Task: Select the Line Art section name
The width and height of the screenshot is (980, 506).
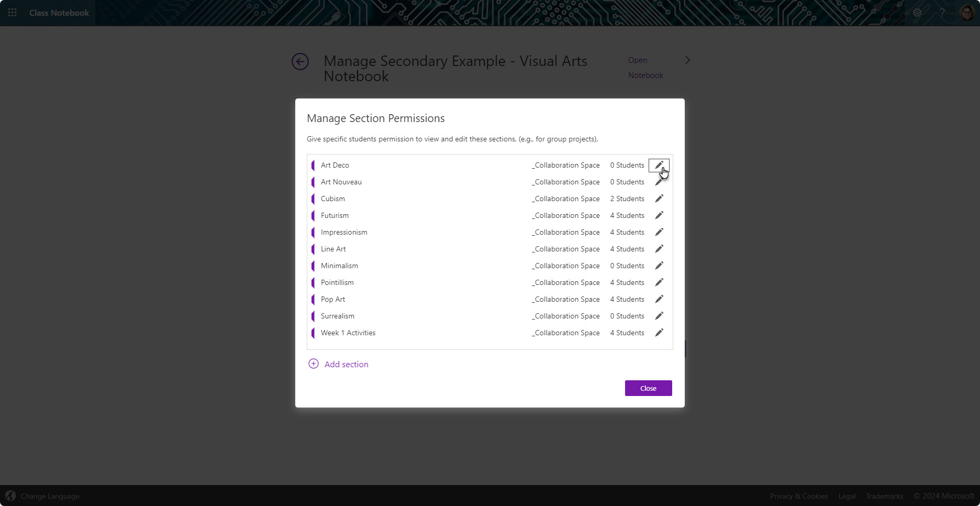Action: click(x=333, y=249)
